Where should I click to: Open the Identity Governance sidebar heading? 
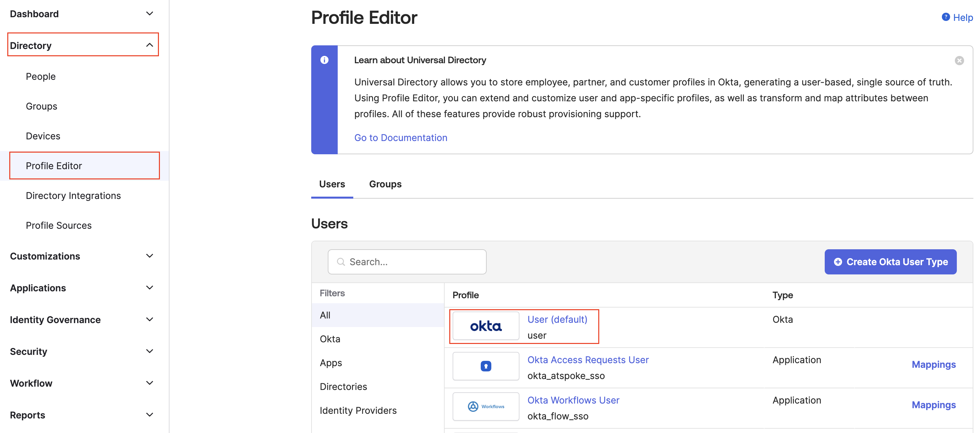[x=55, y=320]
